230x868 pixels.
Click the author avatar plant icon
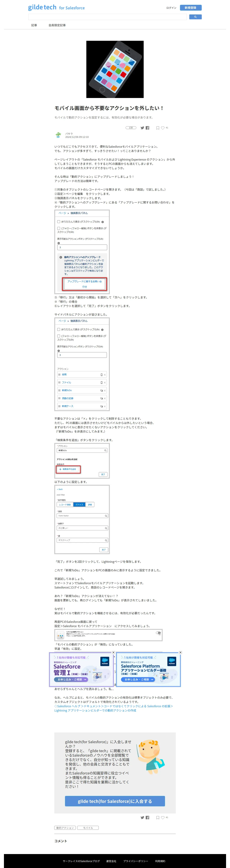(x=58, y=135)
